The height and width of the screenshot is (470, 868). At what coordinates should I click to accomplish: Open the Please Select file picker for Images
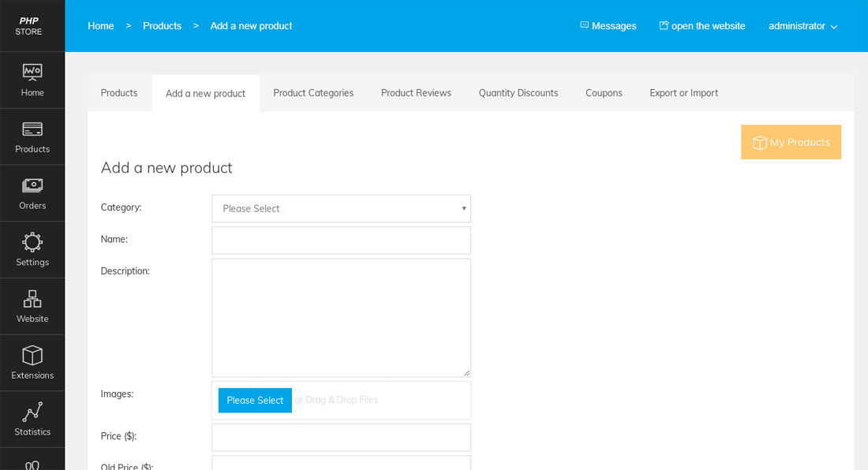[255, 400]
